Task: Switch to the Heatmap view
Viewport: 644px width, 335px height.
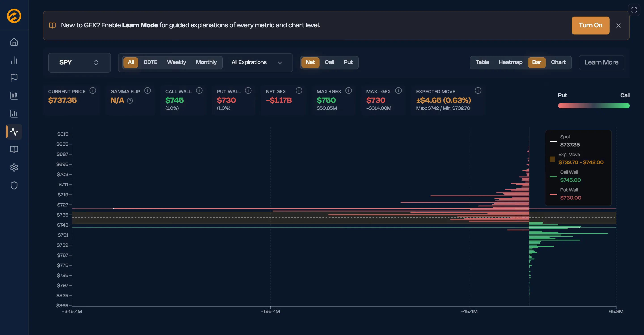Action: (510, 62)
